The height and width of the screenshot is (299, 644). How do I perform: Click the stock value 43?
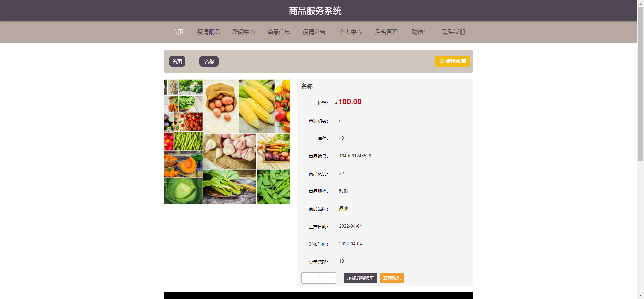[341, 138]
